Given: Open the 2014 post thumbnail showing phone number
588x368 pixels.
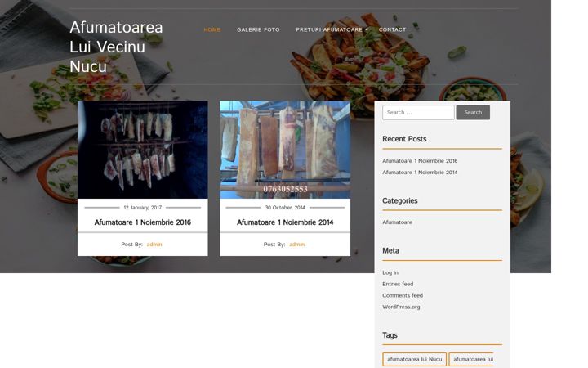Looking at the screenshot, I should (285, 150).
